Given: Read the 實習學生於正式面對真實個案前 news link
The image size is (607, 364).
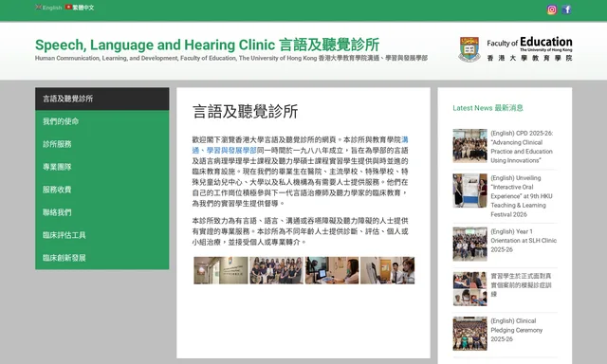Looking at the screenshot, I should tap(521, 285).
